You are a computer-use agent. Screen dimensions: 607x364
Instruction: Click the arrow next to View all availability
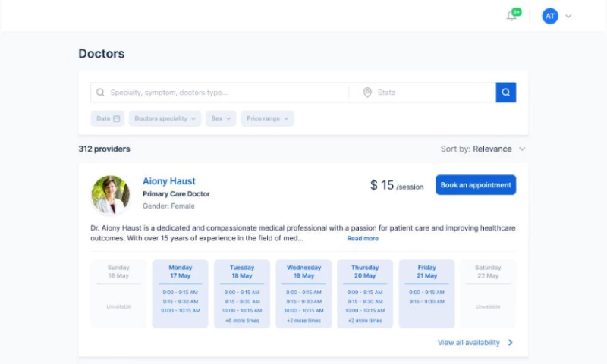tap(510, 343)
